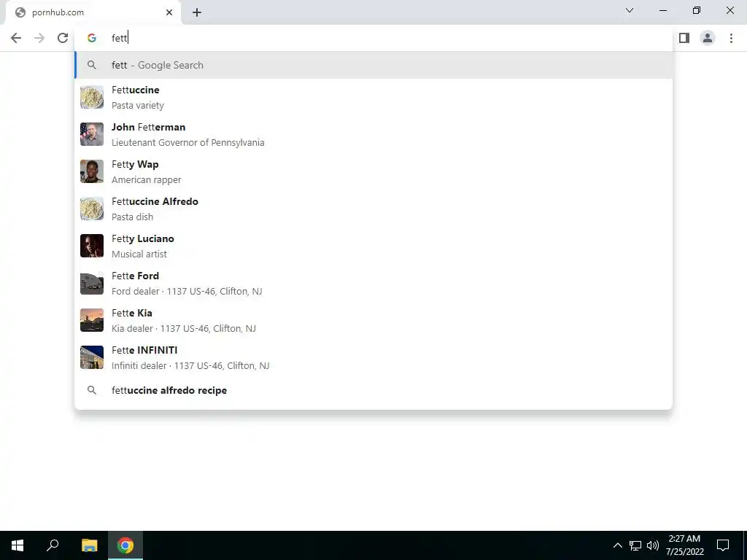This screenshot has height=560, width=747.
Task: Open the side panel icon
Action: (x=684, y=38)
